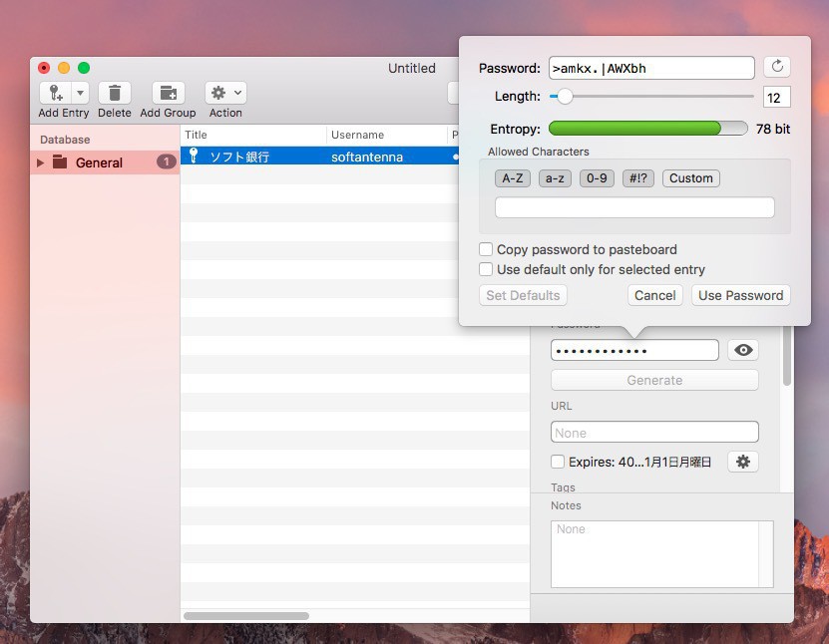Toggle the #!? symbols character option

pyautogui.click(x=637, y=178)
